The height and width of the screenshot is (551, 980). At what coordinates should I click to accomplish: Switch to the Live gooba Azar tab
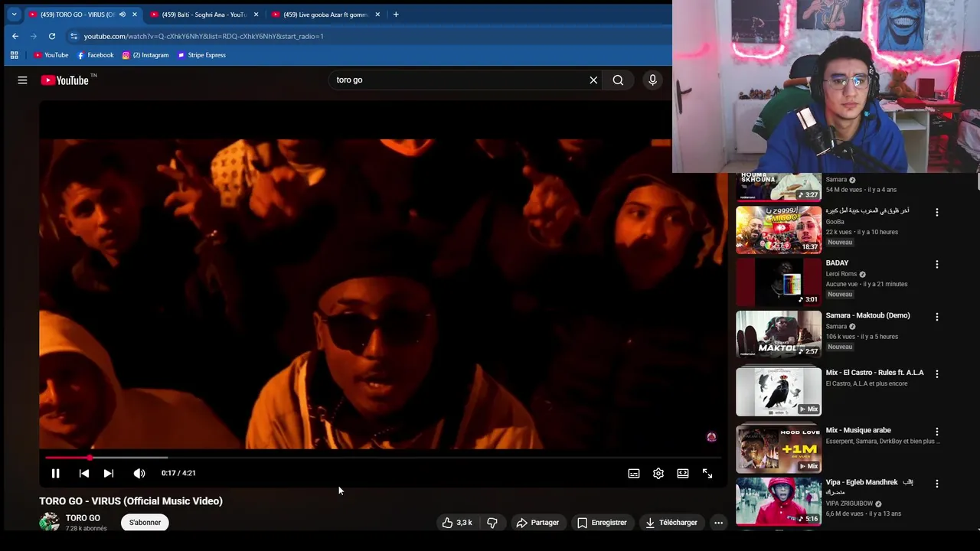click(324, 15)
